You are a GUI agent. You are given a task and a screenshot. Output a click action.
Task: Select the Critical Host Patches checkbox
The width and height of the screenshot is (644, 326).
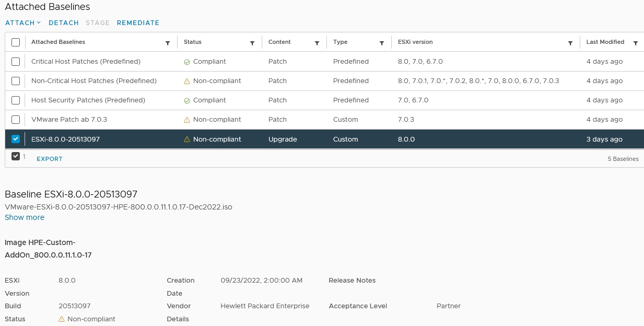click(16, 62)
